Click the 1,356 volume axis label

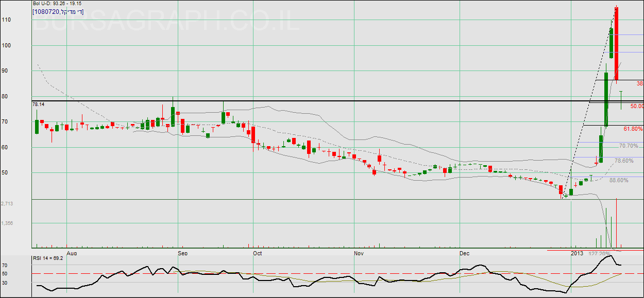tap(7, 223)
